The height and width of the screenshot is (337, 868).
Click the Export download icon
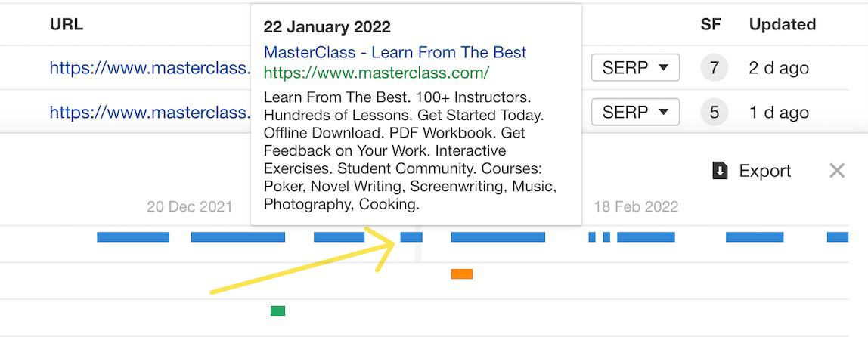pyautogui.click(x=720, y=171)
